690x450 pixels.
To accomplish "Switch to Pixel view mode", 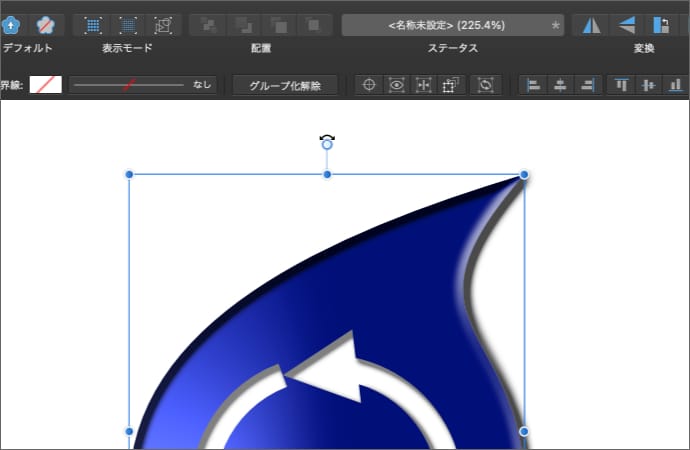I will [93, 25].
